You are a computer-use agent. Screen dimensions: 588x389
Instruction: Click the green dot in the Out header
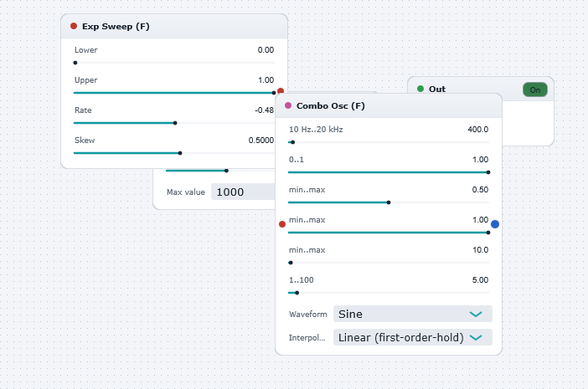point(420,89)
